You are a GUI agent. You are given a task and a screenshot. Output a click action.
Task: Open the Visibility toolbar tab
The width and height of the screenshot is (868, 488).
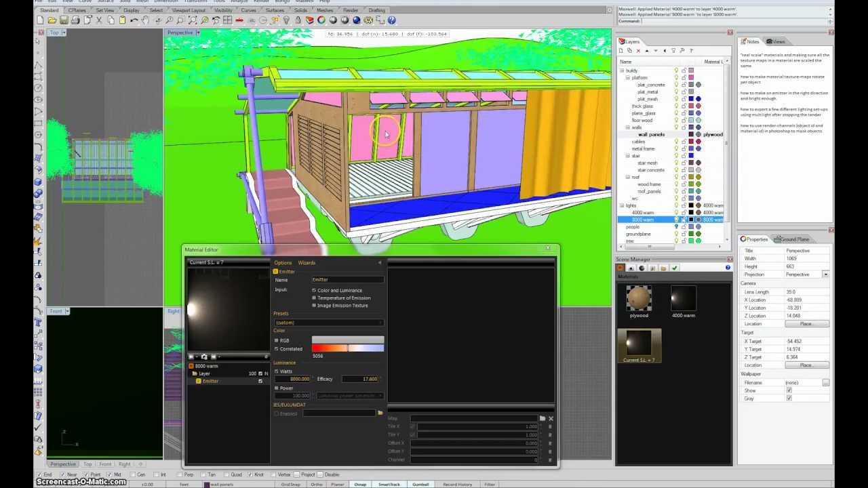tap(222, 10)
